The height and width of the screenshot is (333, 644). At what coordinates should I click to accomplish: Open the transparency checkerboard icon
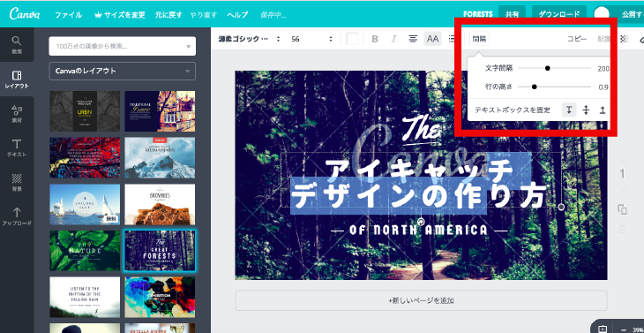[x=625, y=39]
